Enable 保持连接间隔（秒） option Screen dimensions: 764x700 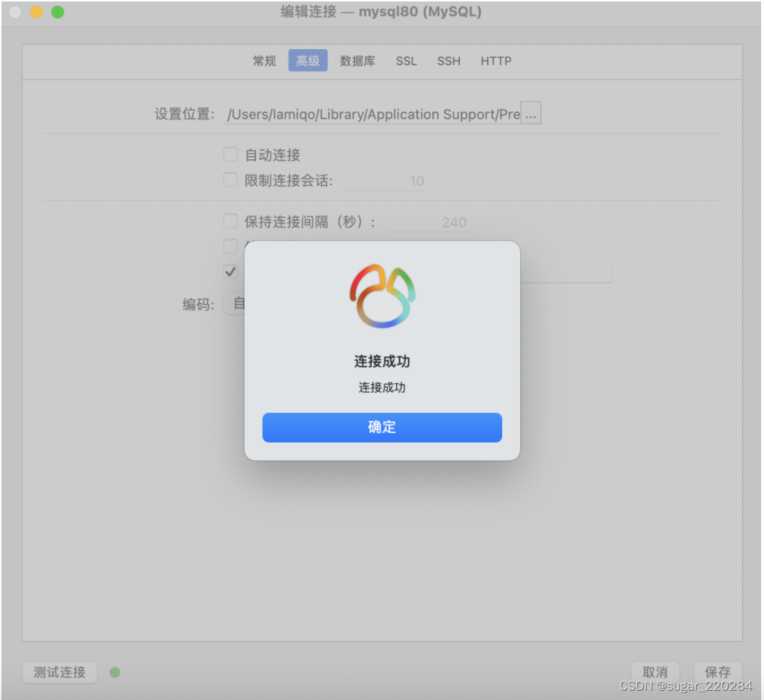231,221
